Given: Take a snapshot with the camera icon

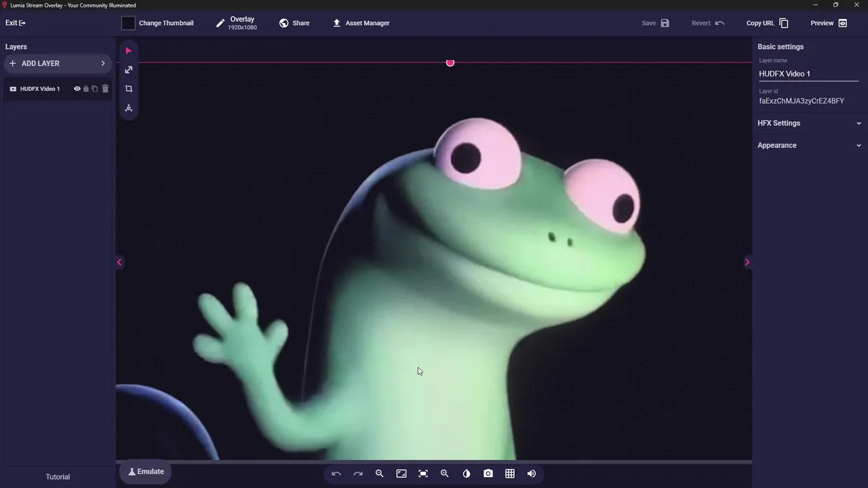Looking at the screenshot, I should [x=488, y=474].
